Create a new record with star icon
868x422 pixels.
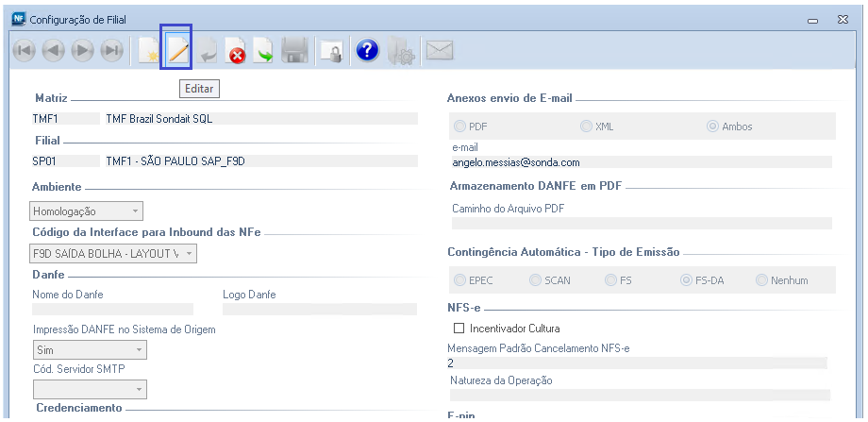click(x=148, y=51)
